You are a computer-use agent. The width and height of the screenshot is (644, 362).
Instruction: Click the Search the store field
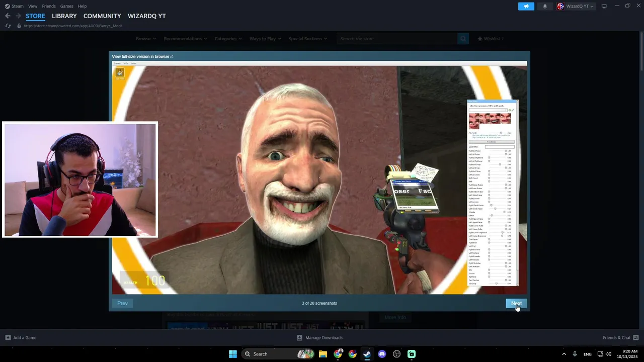397,39
